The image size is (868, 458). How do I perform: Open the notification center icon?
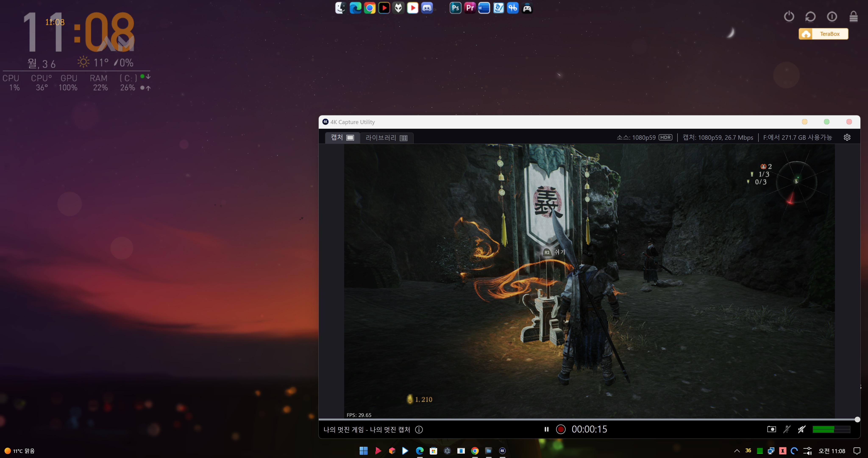[x=857, y=451]
